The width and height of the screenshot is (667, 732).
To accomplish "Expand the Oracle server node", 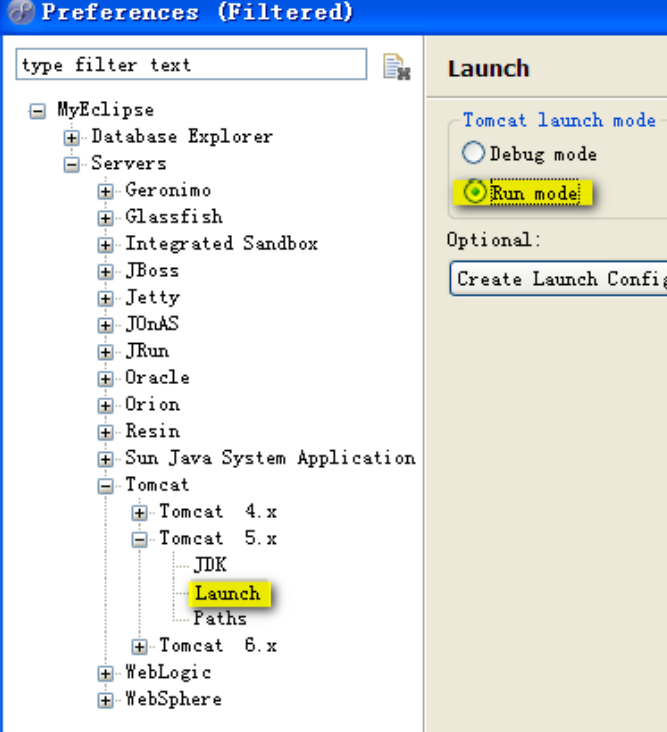I will [105, 379].
